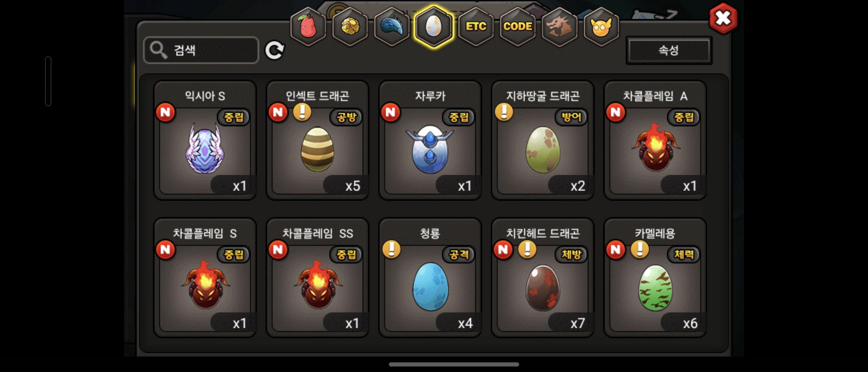Select the egg category tab
This screenshot has width=868, height=372.
pyautogui.click(x=433, y=27)
